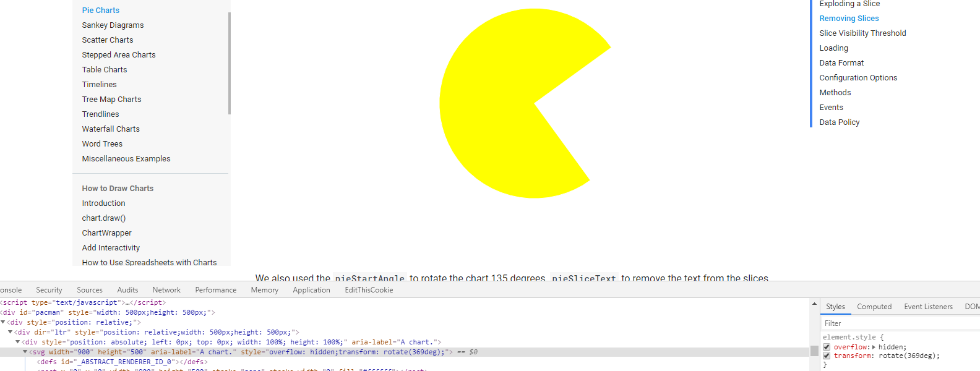Select the Styles pane tab
980x371 pixels.
pos(835,307)
